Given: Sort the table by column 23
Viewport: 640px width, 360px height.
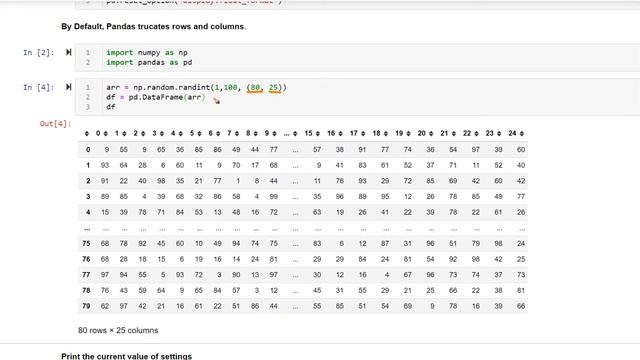Looking at the screenshot, I should click(499, 133).
